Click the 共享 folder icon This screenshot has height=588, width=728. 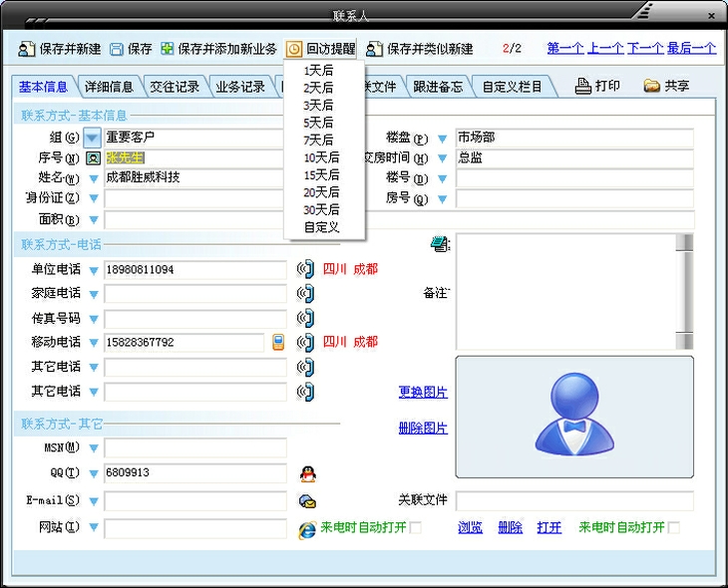click(x=651, y=86)
